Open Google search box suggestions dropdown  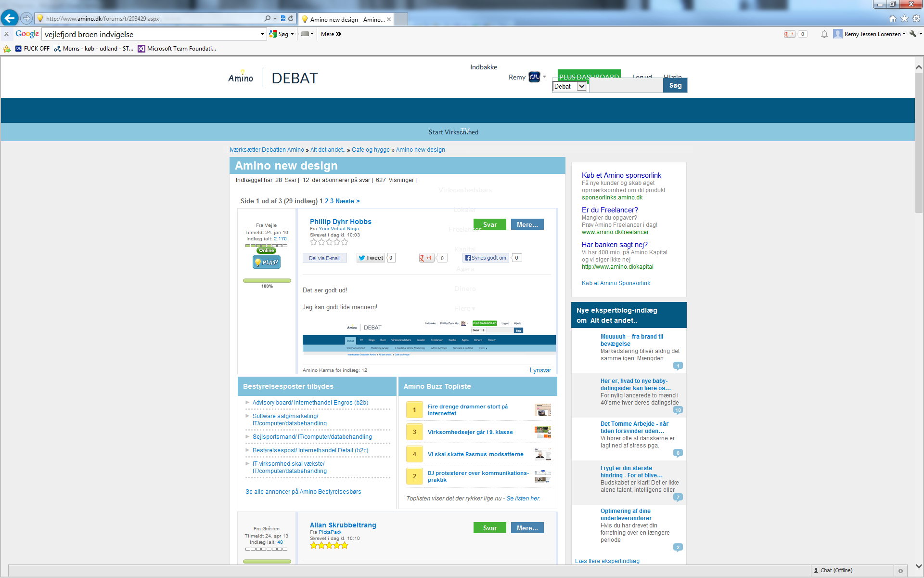coord(262,34)
